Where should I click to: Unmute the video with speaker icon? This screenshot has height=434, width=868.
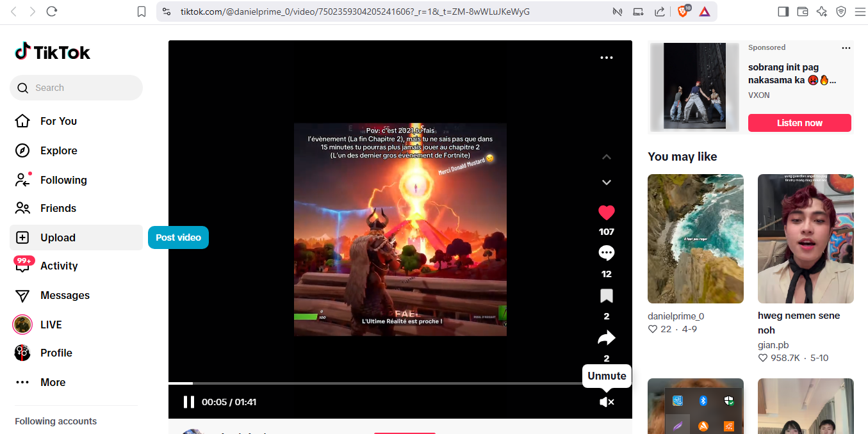(607, 402)
